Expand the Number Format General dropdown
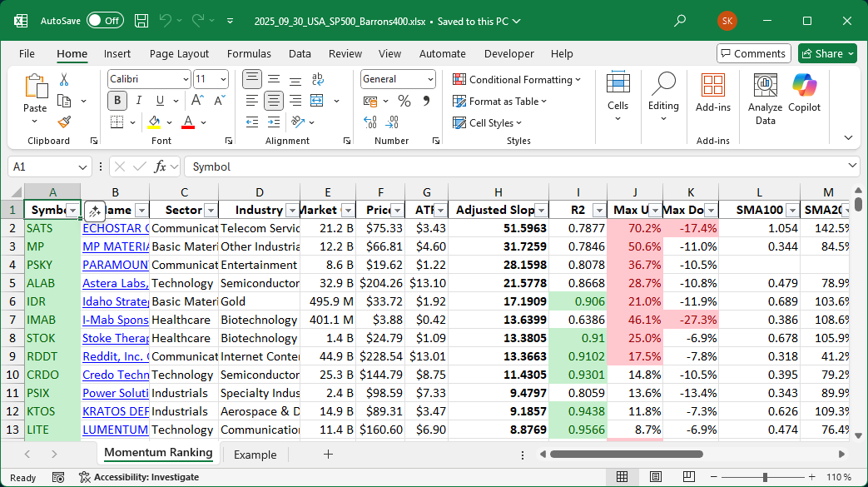This screenshot has height=487, width=868. (430, 79)
